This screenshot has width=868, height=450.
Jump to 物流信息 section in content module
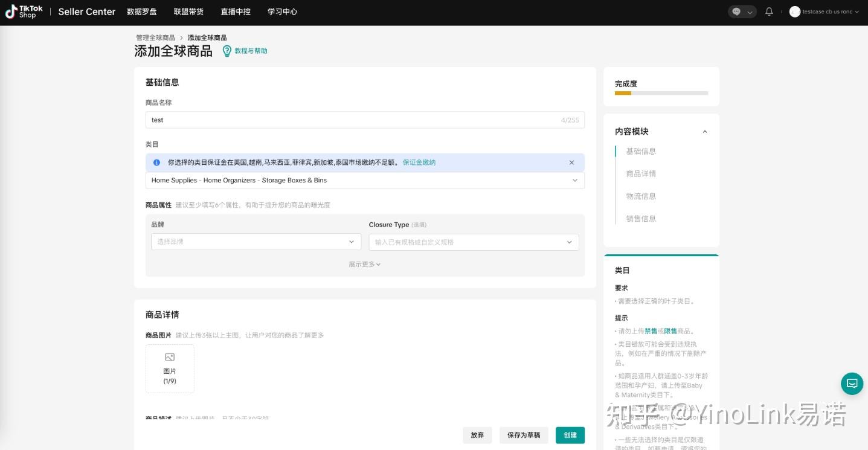[x=641, y=196]
